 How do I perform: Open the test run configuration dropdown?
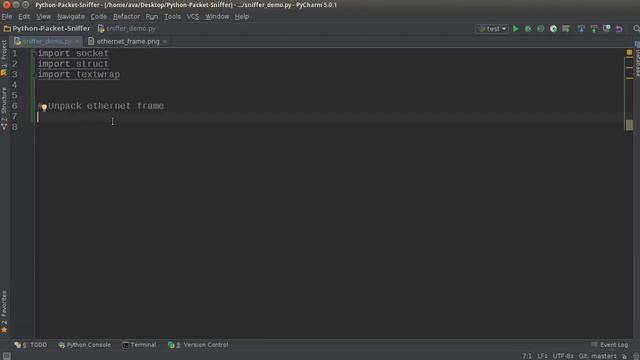click(492, 29)
